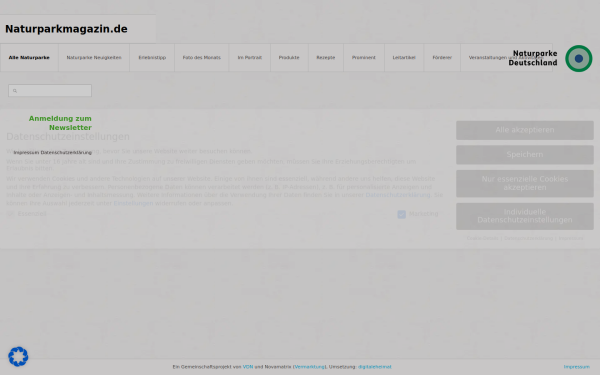
Task: Open the Cookie-Details link below the buttons
Action: coord(482,238)
